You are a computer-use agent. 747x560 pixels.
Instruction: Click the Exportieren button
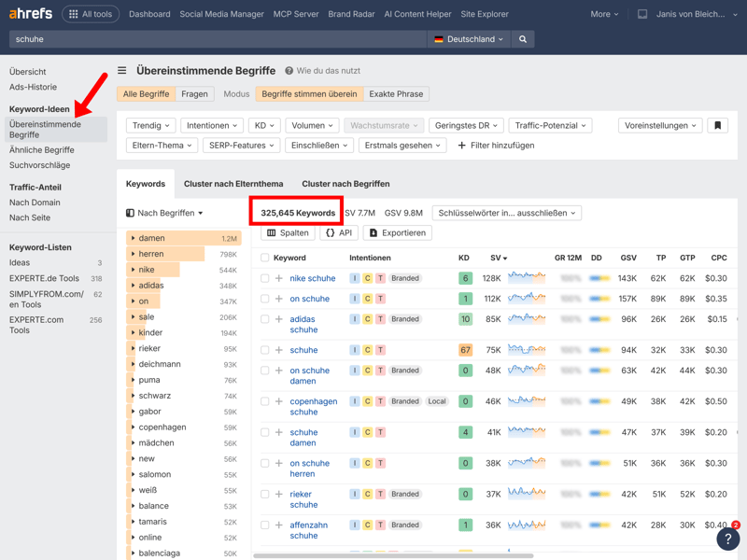tap(398, 232)
